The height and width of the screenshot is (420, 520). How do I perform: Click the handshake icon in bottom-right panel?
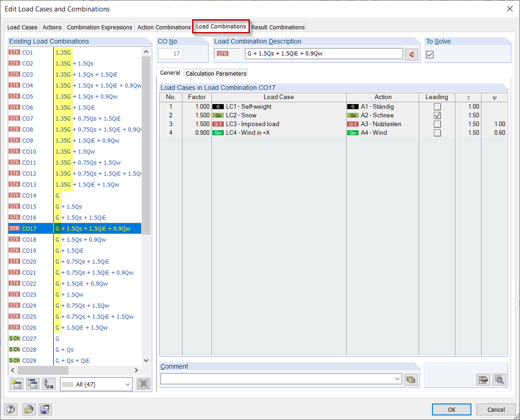483,379
